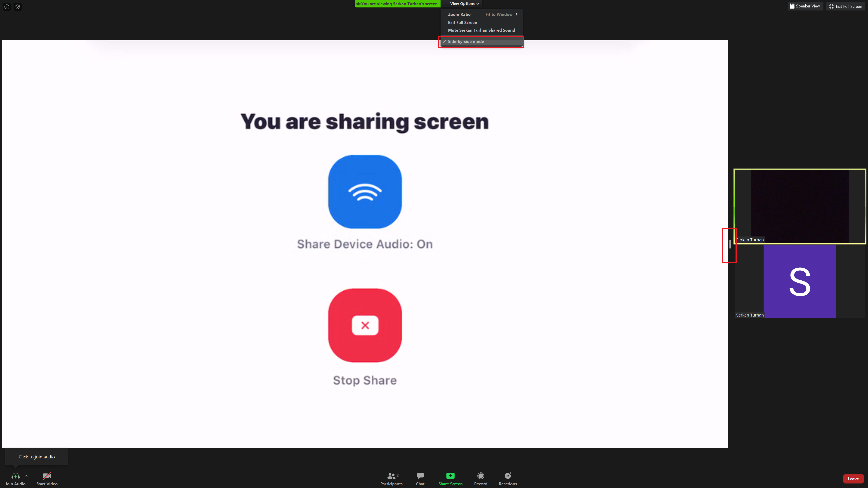Expand the audio options caret
This screenshot has height=488, width=868.
pos(26,476)
